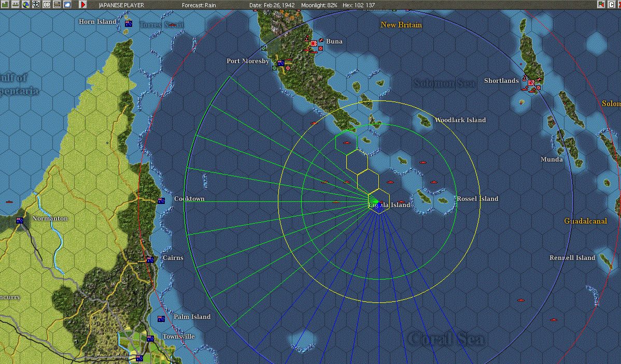621x364 pixels.
Task: Click the JAPANESE PLAYER title text
Action: coord(121,5)
